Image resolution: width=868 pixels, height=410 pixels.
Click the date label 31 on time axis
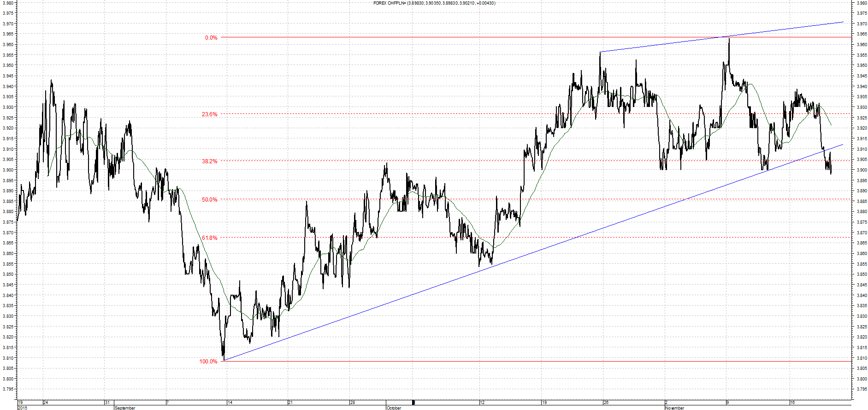(107, 403)
